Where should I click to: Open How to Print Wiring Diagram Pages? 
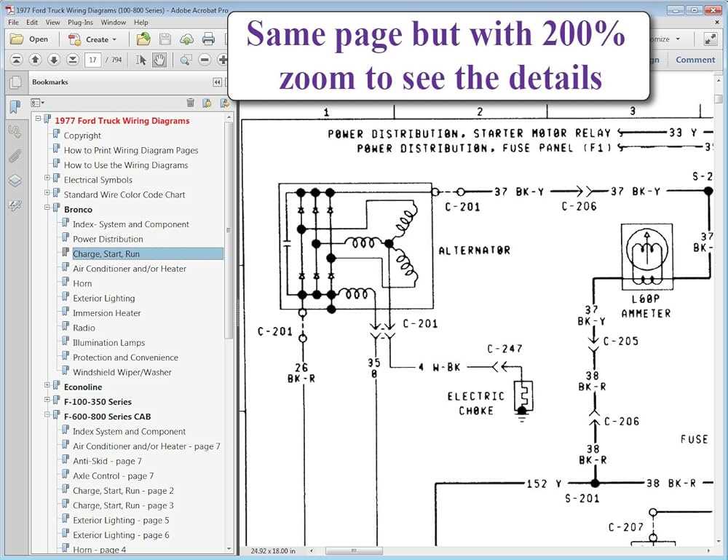[131, 151]
